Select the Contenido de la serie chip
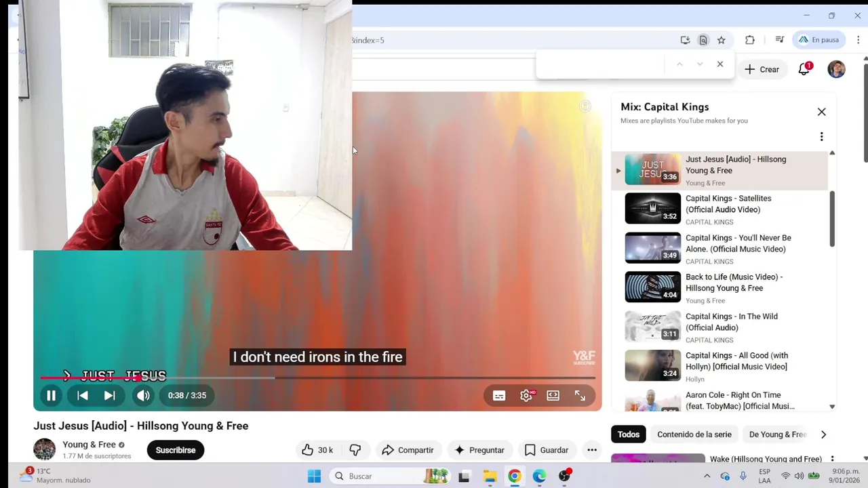This screenshot has width=868, height=488. (694, 434)
